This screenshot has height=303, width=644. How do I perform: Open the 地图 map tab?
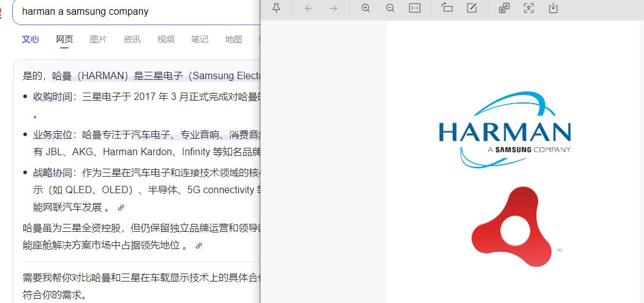coord(233,39)
